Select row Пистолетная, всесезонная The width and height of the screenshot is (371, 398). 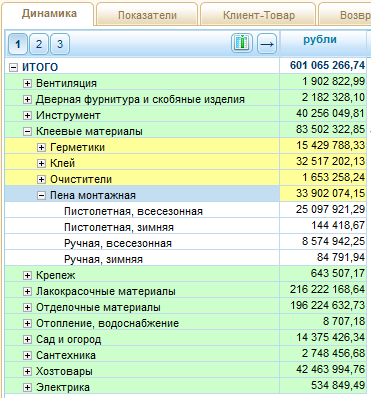185,211
